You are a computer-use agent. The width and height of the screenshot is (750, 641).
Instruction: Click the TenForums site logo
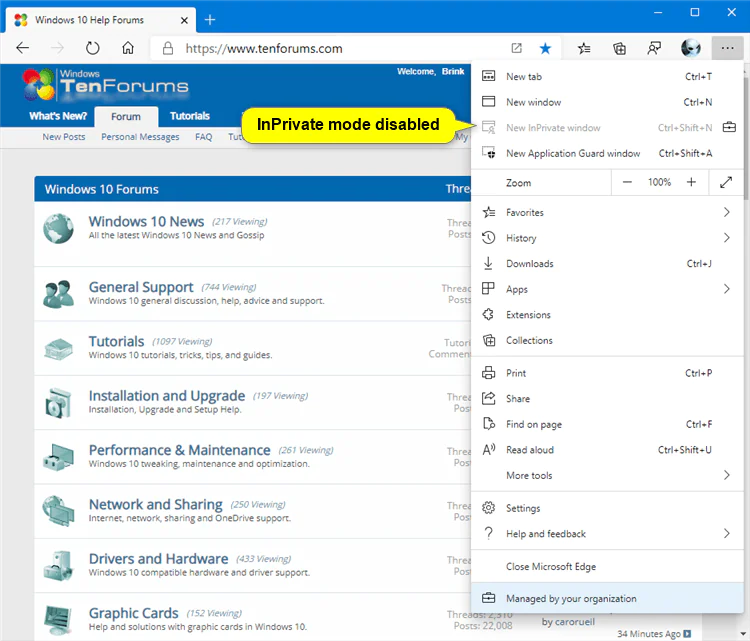pyautogui.click(x=105, y=85)
